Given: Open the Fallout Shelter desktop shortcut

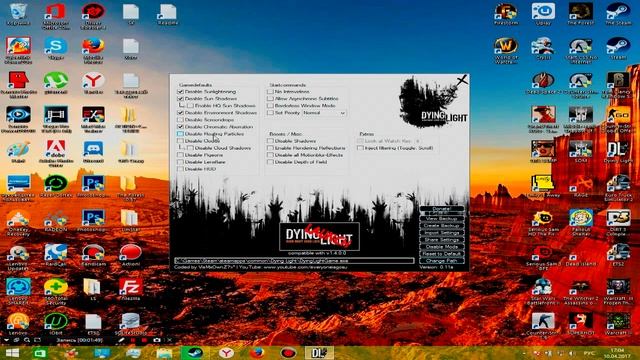Looking at the screenshot, I should pos(580,222).
